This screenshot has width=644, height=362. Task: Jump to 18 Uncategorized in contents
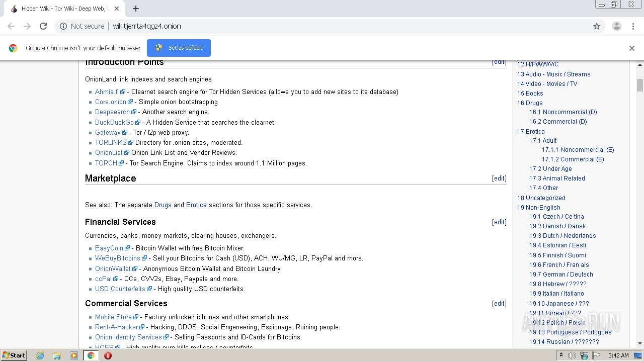(x=541, y=198)
